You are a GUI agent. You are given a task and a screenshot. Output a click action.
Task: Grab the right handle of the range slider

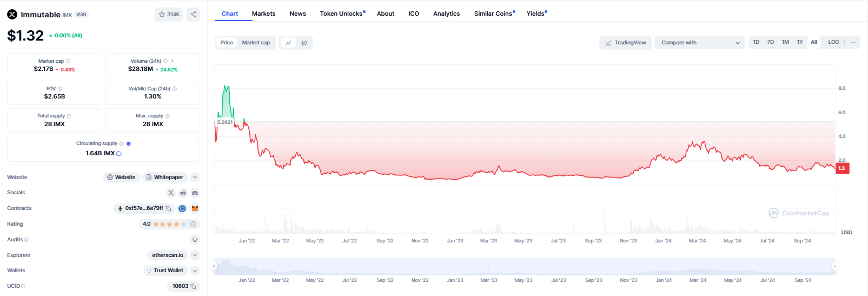pyautogui.click(x=835, y=266)
